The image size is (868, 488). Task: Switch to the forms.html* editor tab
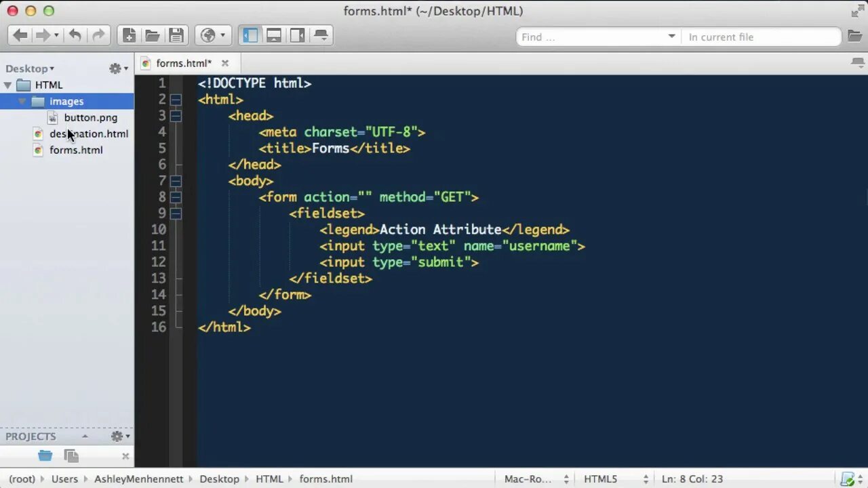pos(184,63)
